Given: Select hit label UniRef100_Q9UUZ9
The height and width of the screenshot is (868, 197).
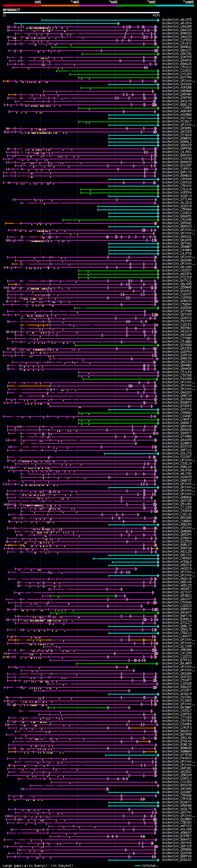Looking at the screenshot, I should click(177, 145).
